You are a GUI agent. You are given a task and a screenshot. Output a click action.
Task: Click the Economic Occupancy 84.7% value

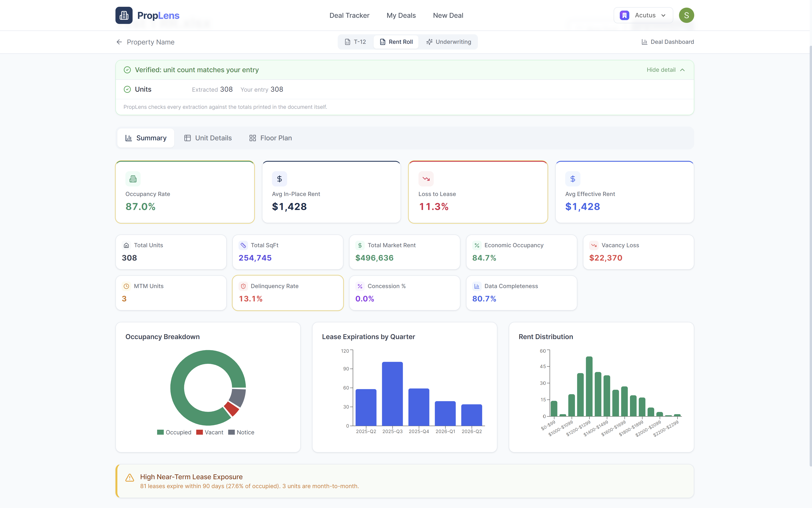coord(484,258)
